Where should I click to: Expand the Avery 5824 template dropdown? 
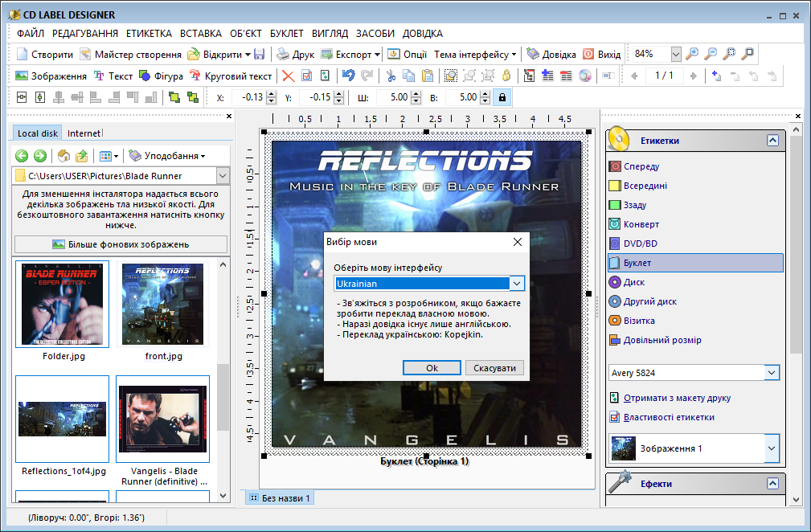(772, 373)
